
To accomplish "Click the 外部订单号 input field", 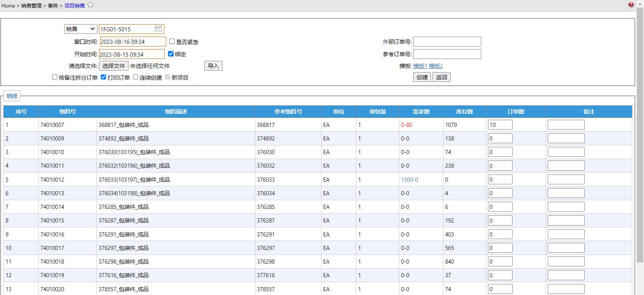I will [447, 42].
